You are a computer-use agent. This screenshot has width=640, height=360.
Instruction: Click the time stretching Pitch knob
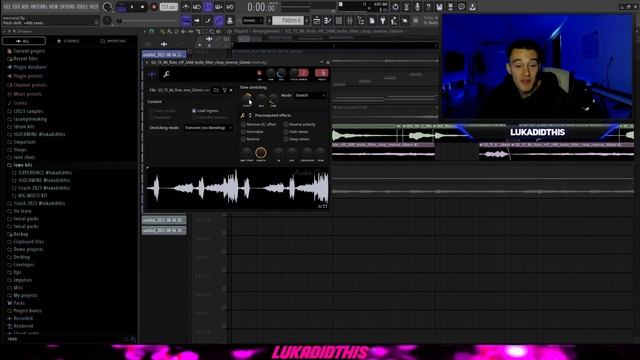[247, 98]
